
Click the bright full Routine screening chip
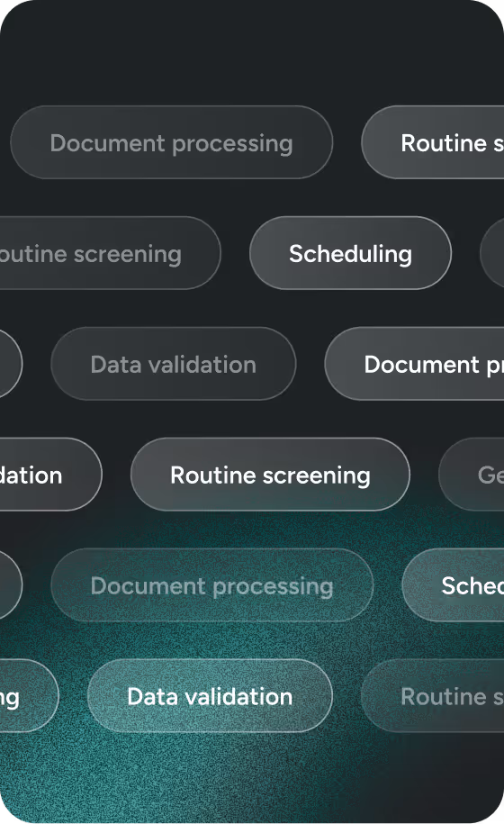pos(270,474)
